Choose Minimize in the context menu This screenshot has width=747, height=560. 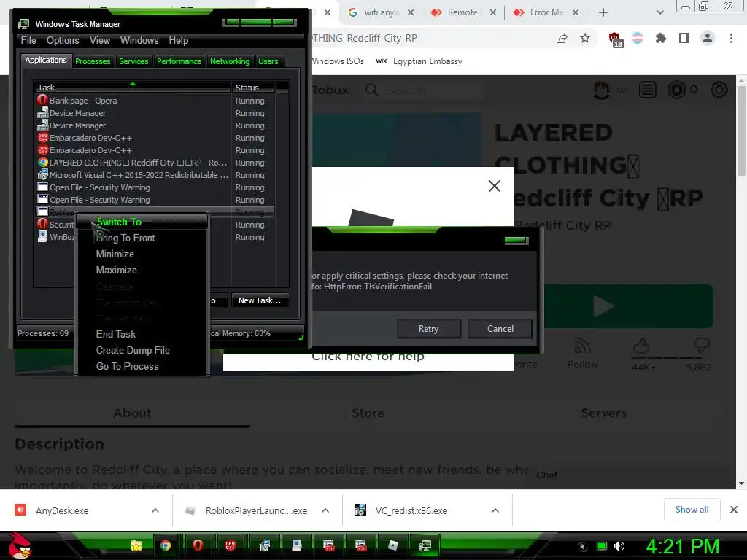pyautogui.click(x=142, y=254)
